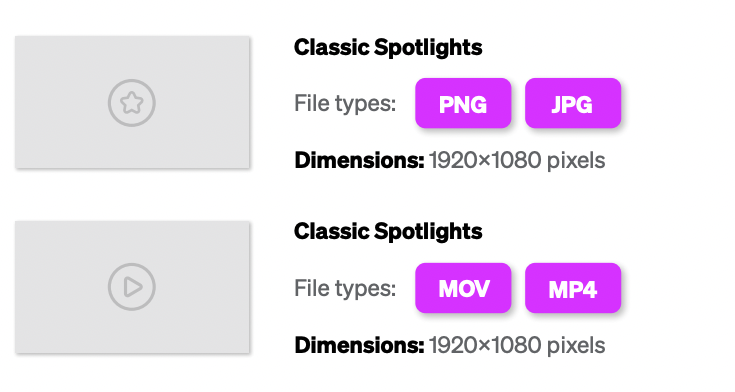
Task: Click the File types label beside MOV
Action: [345, 288]
